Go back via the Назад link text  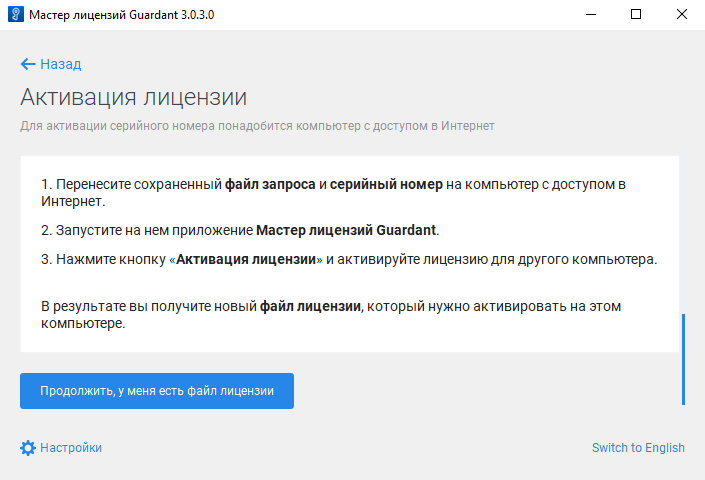[x=60, y=64]
